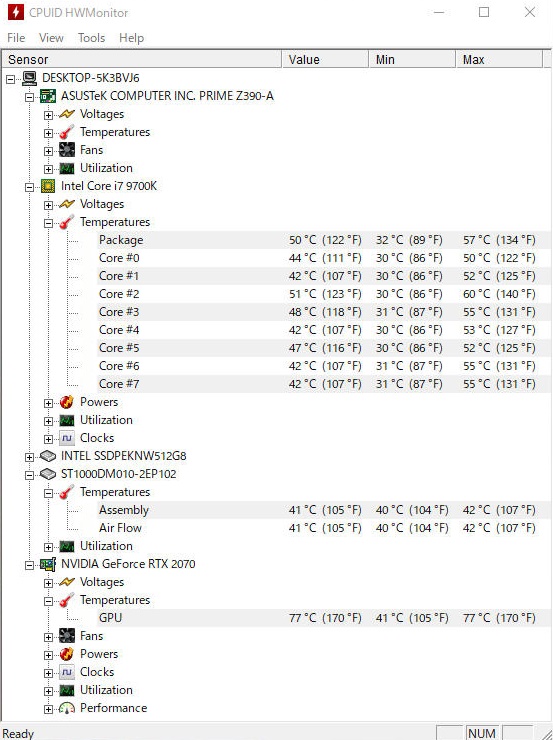Click the waveform icon beside CPU Clocks
Viewport: 553px width, 740px height.
pos(67,438)
